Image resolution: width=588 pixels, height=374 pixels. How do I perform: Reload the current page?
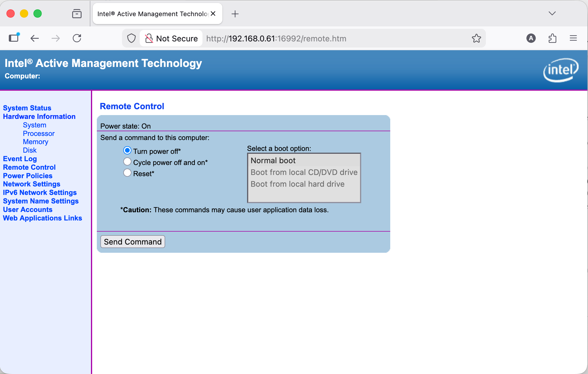77,38
